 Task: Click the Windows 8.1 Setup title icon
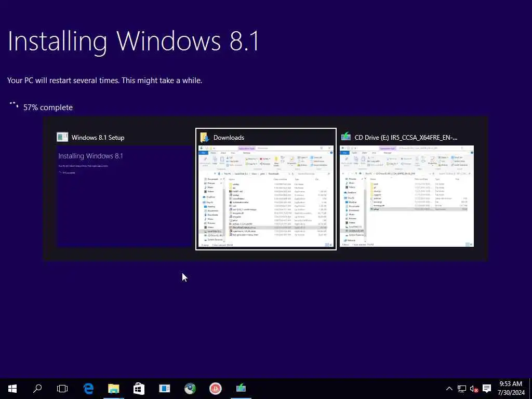tap(62, 137)
